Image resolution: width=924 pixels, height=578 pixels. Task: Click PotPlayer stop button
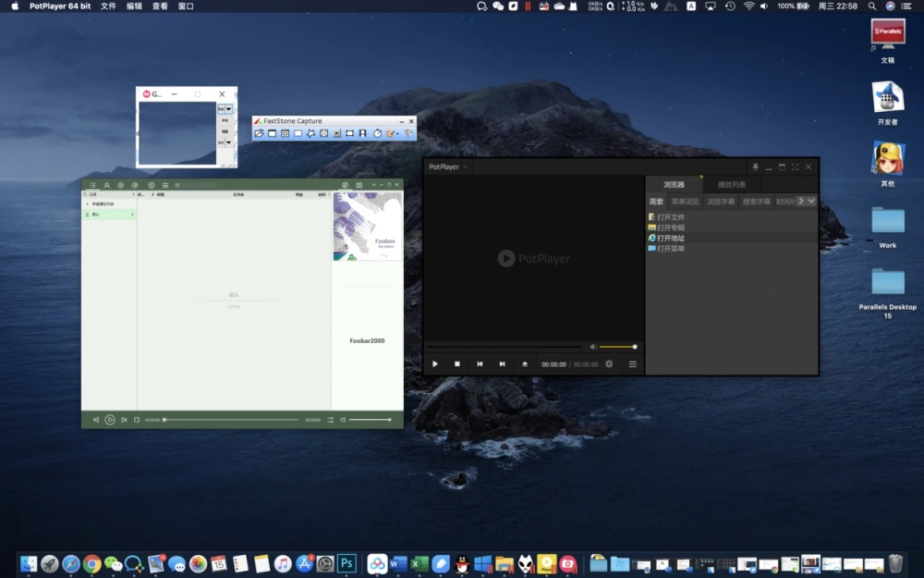(x=457, y=363)
